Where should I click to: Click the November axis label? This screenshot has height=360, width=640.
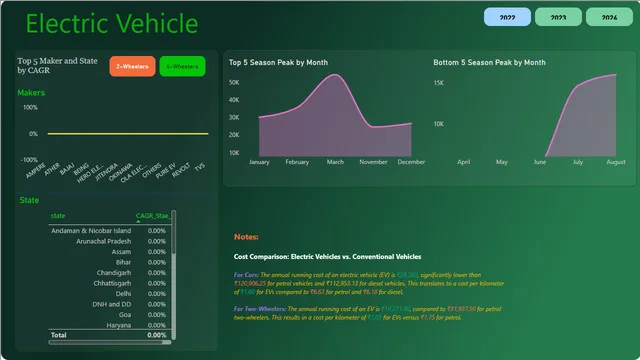[x=373, y=162]
